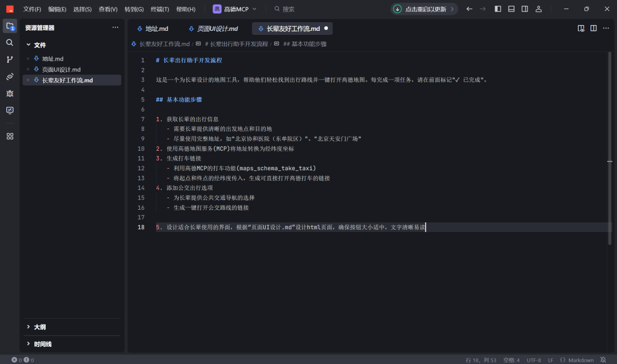Click the notifications bell in status bar
Viewport: 617px width, 364px height.
(x=603, y=359)
